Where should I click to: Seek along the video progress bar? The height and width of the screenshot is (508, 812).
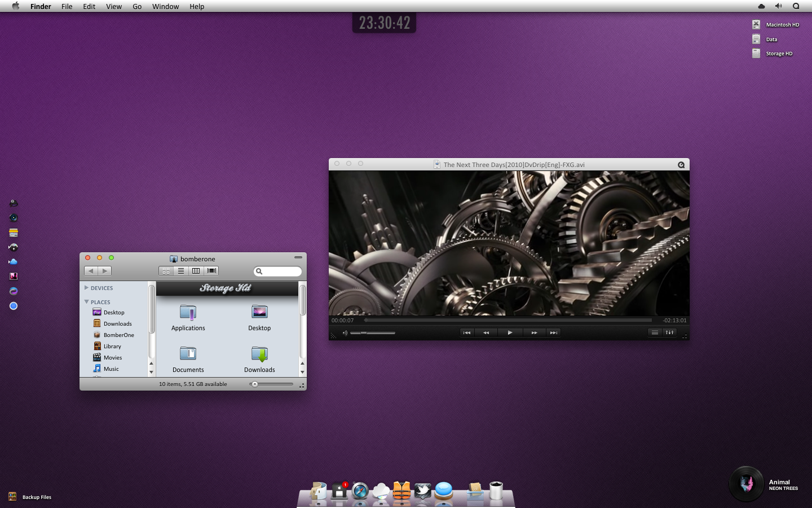(x=507, y=320)
